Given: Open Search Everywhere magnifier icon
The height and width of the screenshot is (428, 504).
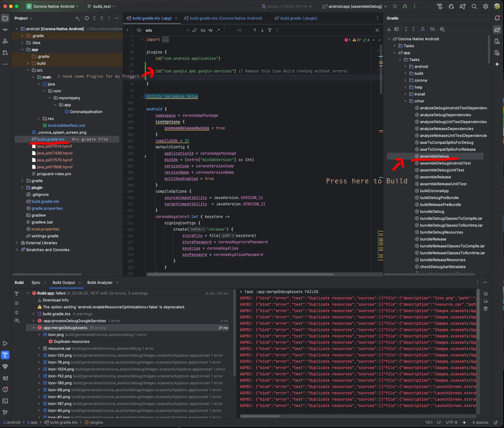Looking at the screenshot, I should click(474, 6).
